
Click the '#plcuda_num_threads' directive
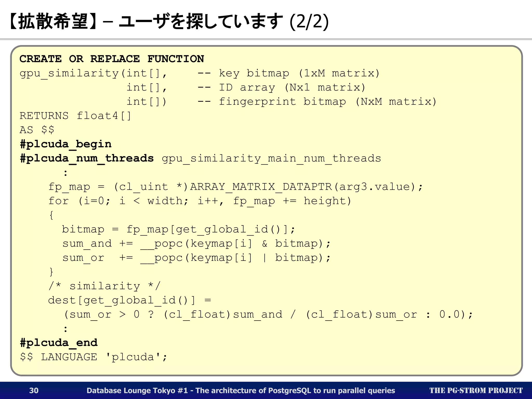[x=87, y=158]
